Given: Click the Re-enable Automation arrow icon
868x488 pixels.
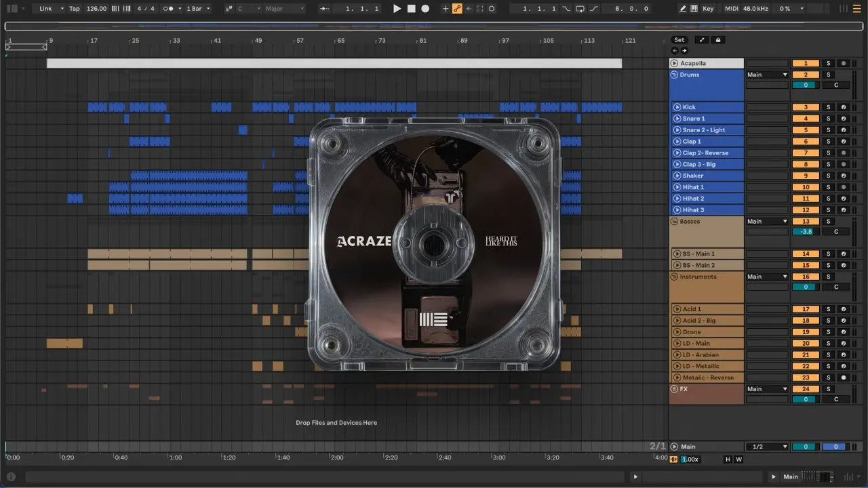Looking at the screenshot, I should coord(469,9).
